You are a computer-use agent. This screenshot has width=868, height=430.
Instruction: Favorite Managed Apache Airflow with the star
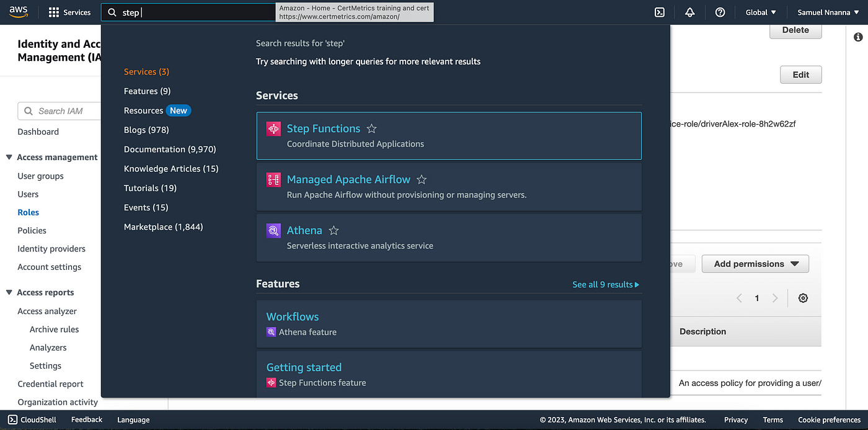coord(422,179)
